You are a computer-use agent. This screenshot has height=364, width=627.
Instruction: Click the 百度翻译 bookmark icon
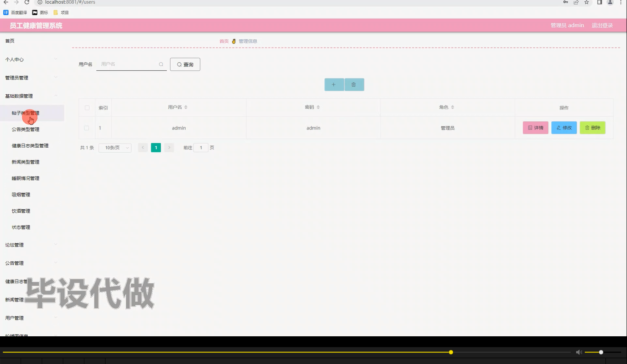6,12
